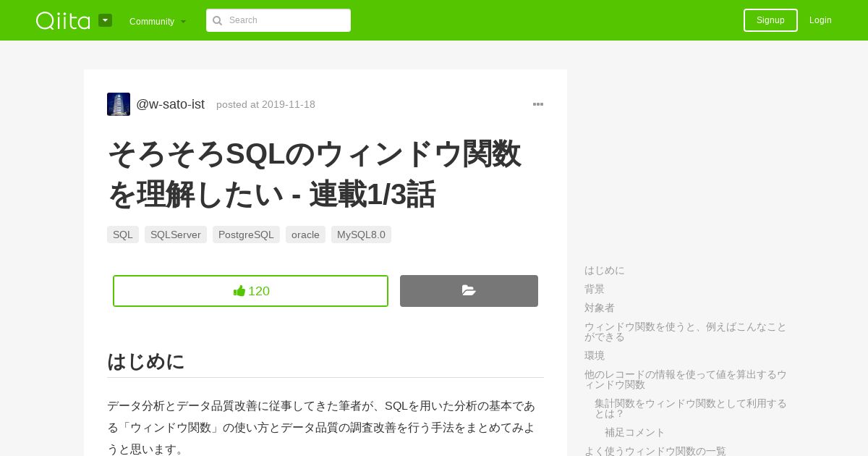Open the Login link
Image resolution: width=868 pixels, height=456 pixels.
click(820, 20)
